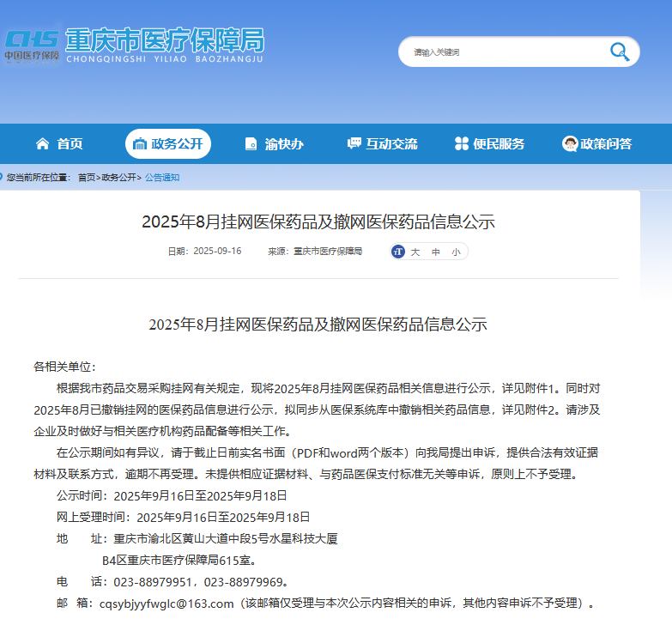Open the 便民服务 nav item

[489, 143]
